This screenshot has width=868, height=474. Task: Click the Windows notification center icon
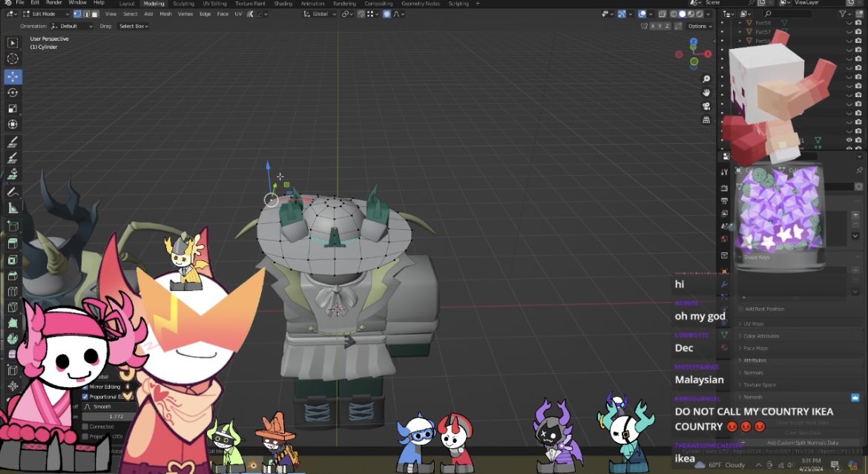point(835,464)
